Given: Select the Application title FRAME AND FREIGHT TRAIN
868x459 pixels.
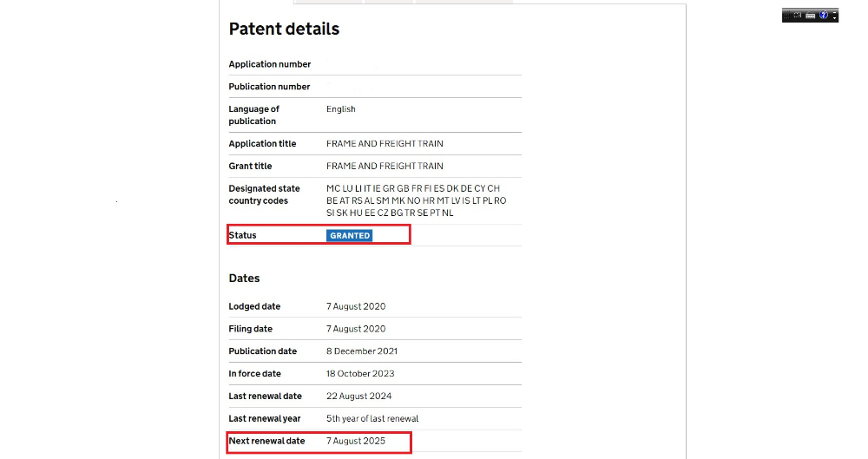Looking at the screenshot, I should click(385, 143).
